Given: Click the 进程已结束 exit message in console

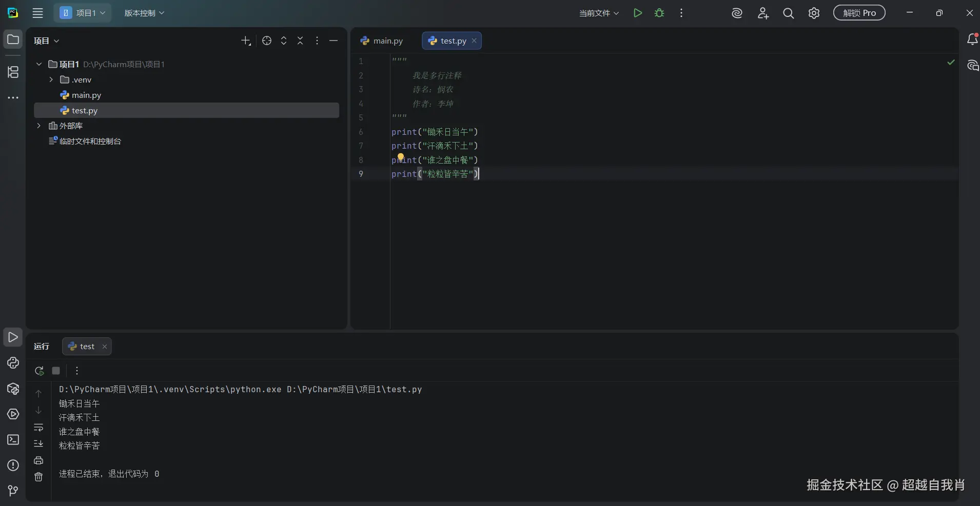Looking at the screenshot, I should point(109,474).
